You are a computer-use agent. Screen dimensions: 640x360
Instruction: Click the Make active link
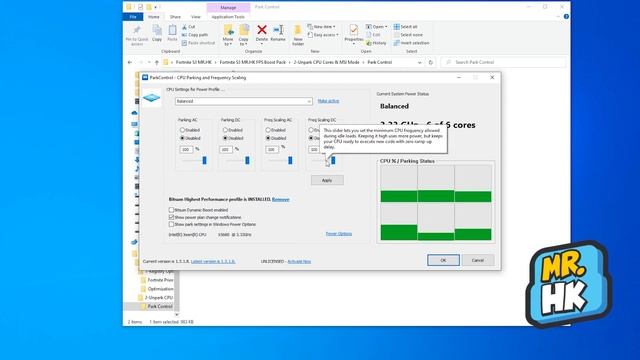328,101
